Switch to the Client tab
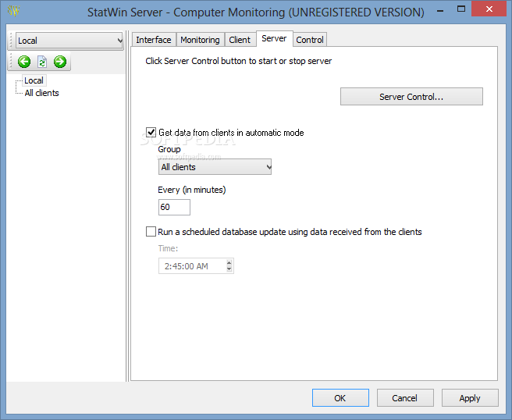This screenshot has width=512, height=420. (240, 40)
